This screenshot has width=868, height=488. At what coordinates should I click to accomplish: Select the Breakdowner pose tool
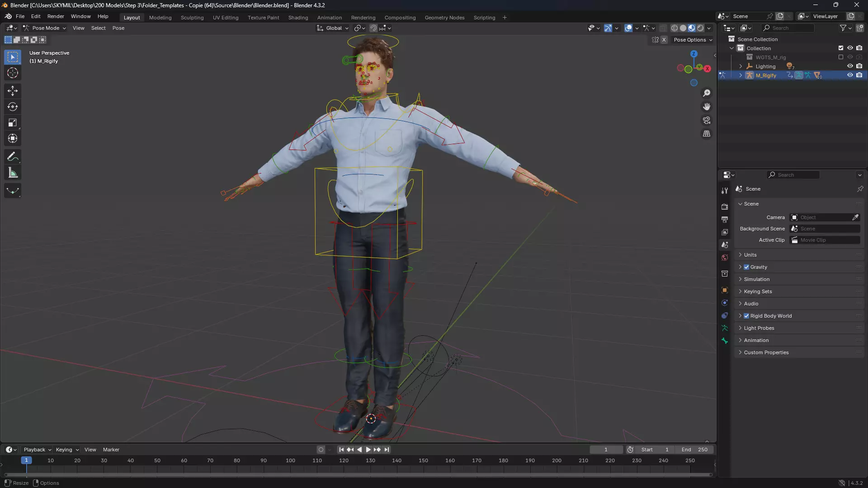pos(13,191)
